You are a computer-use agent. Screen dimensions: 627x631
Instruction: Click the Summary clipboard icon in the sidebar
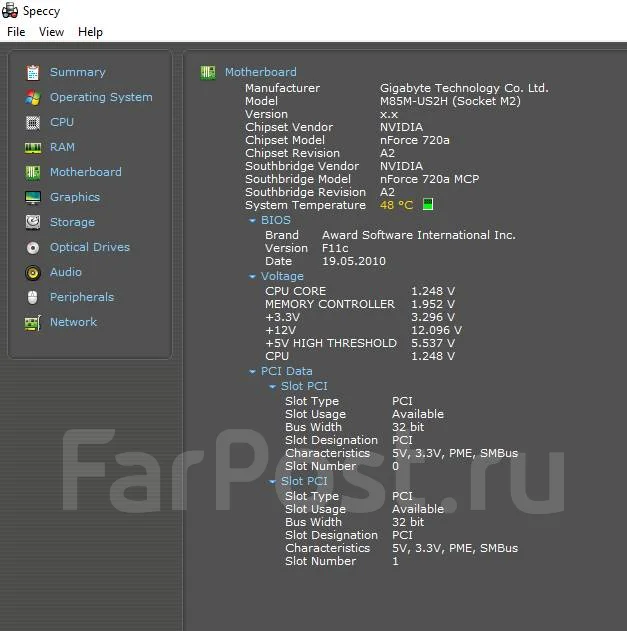pos(33,73)
